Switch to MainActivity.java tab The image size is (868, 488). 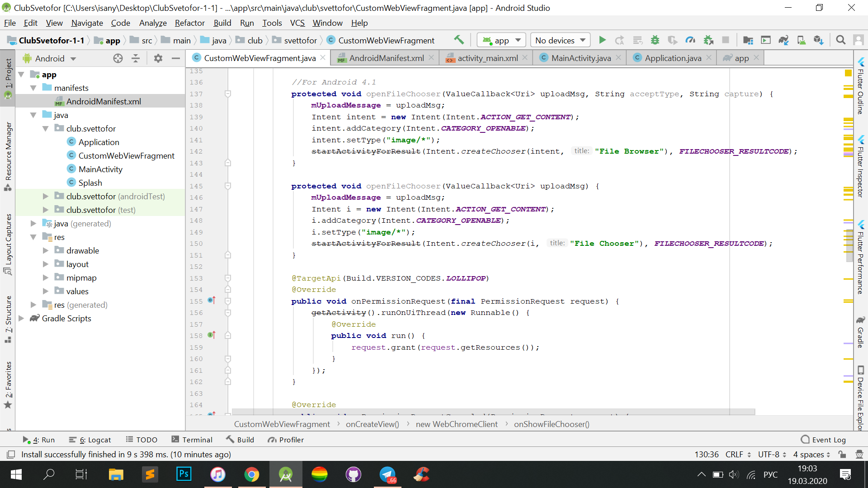tap(580, 58)
